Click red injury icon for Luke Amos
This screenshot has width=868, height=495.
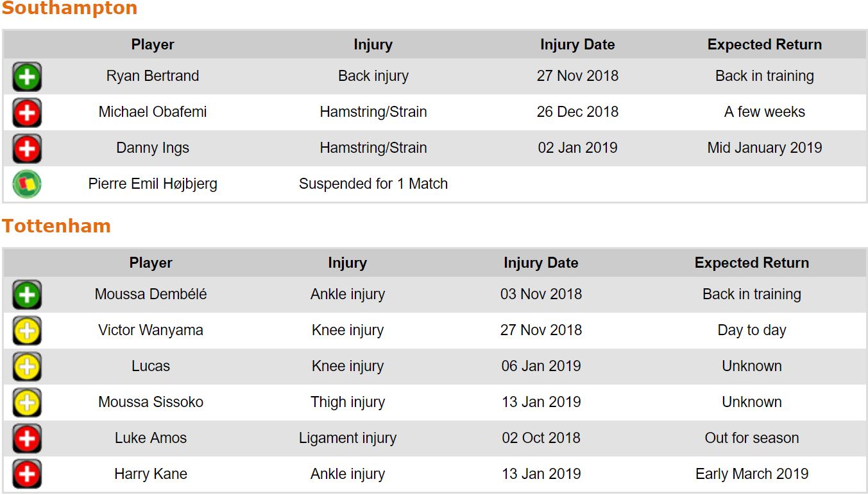click(27, 439)
